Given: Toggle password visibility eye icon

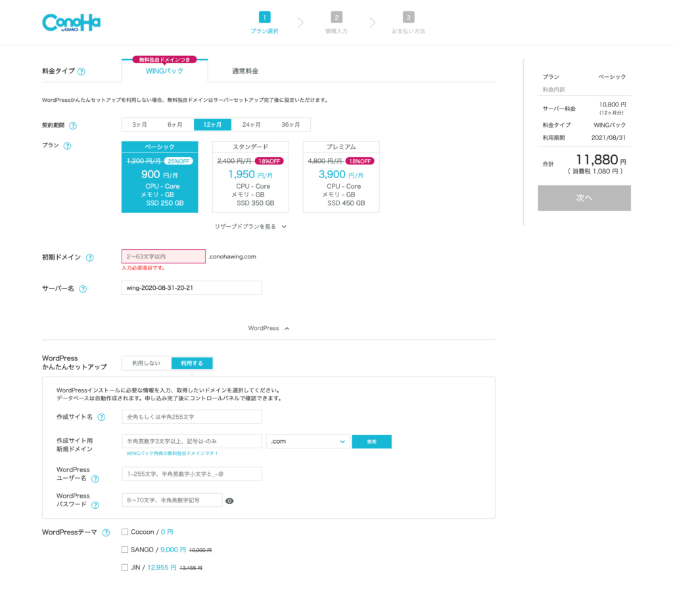Looking at the screenshot, I should [x=229, y=501].
